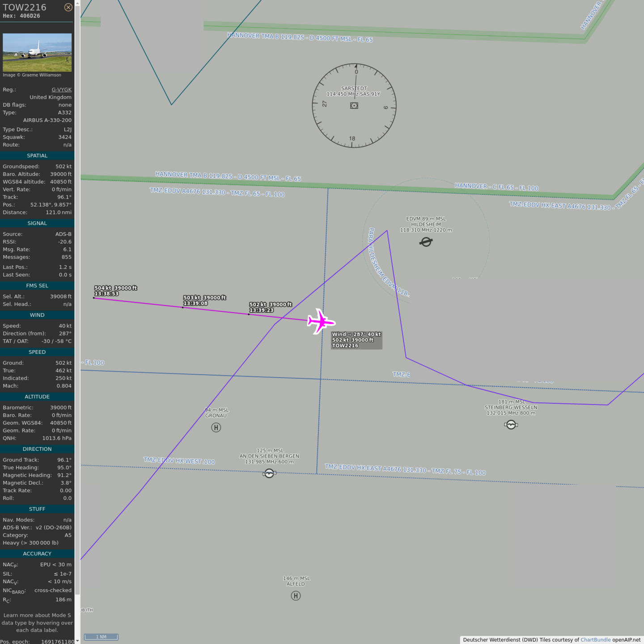Select the magenta TOW2216 aircraft icon
644x644 pixels.
321,321
